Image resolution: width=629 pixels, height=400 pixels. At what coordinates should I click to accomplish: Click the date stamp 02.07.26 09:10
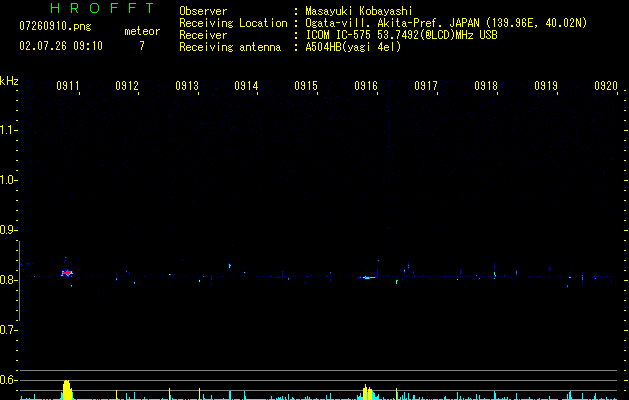coord(61,46)
